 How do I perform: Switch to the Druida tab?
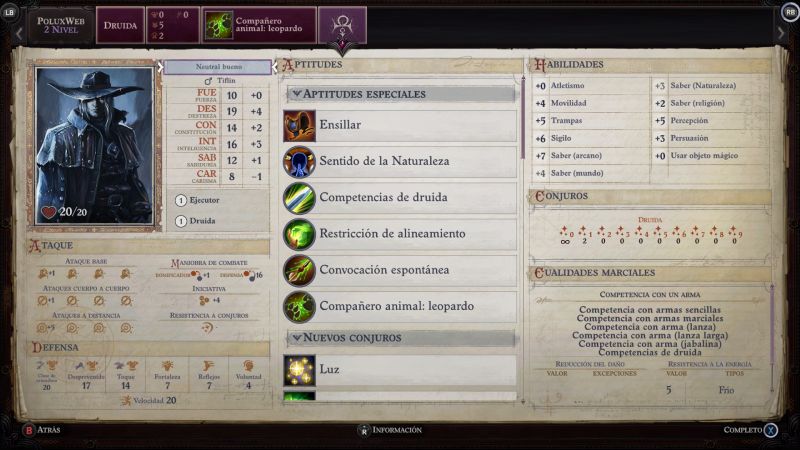pos(120,26)
